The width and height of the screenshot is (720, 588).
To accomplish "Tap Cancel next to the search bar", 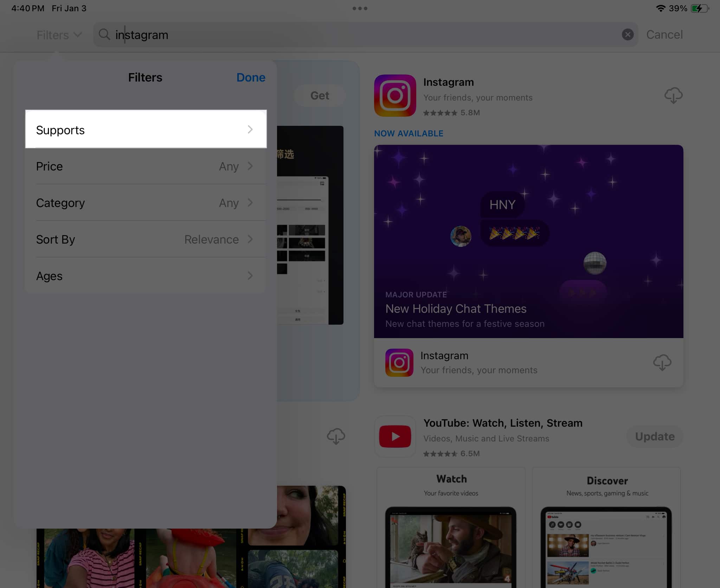I will pos(664,34).
